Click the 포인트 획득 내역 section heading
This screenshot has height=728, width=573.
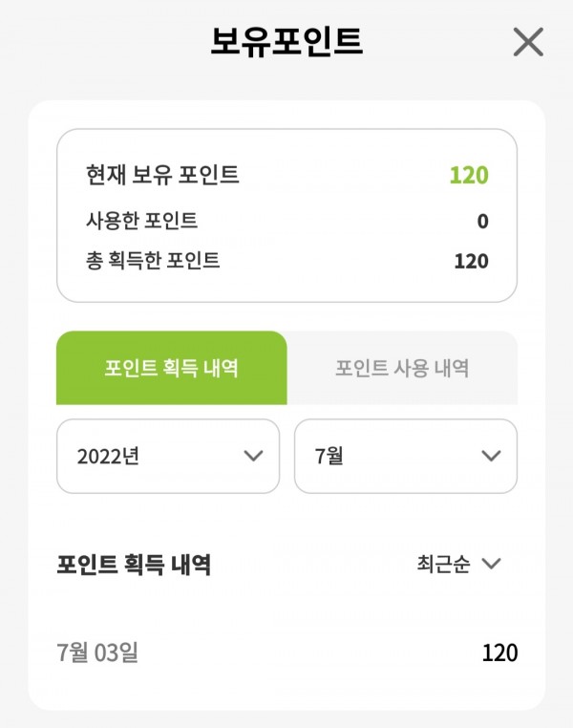[134, 565]
